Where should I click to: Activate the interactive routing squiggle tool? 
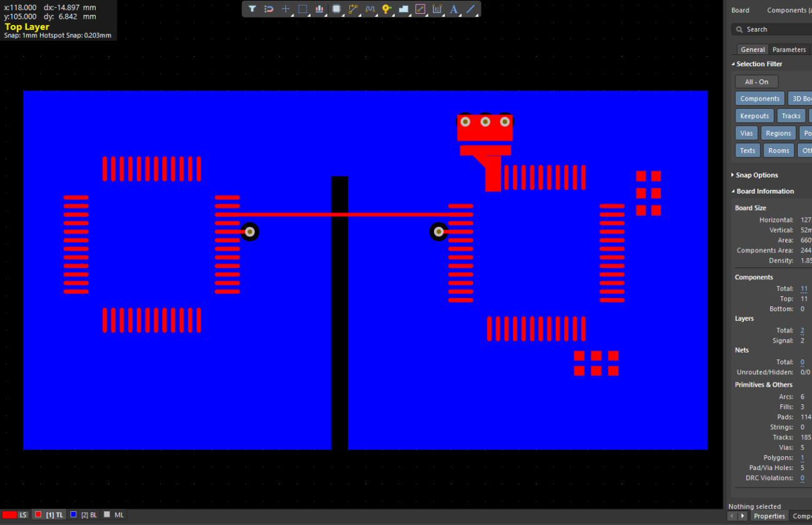click(371, 9)
